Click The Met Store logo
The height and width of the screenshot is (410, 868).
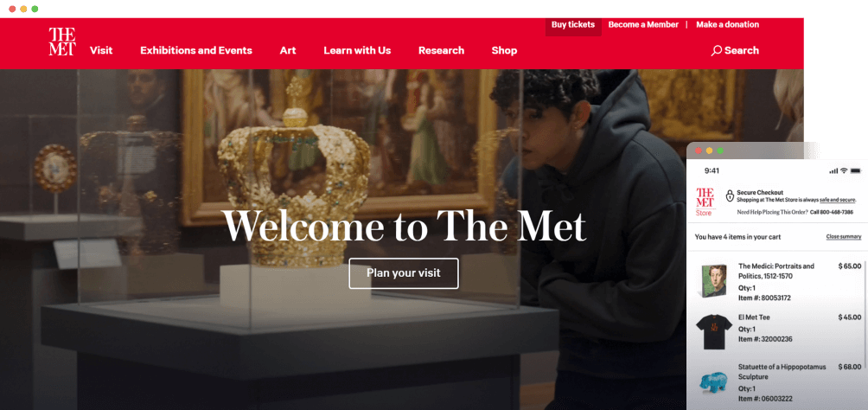point(705,202)
